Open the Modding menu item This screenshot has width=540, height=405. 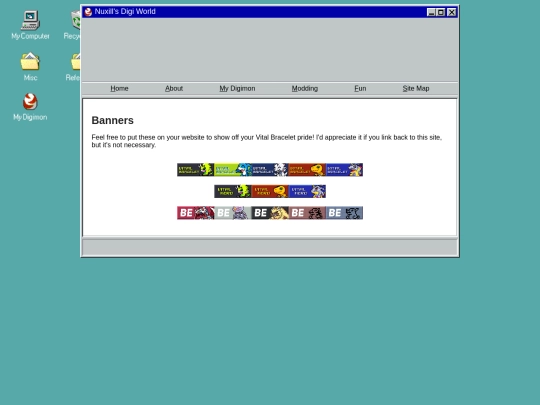point(305,89)
